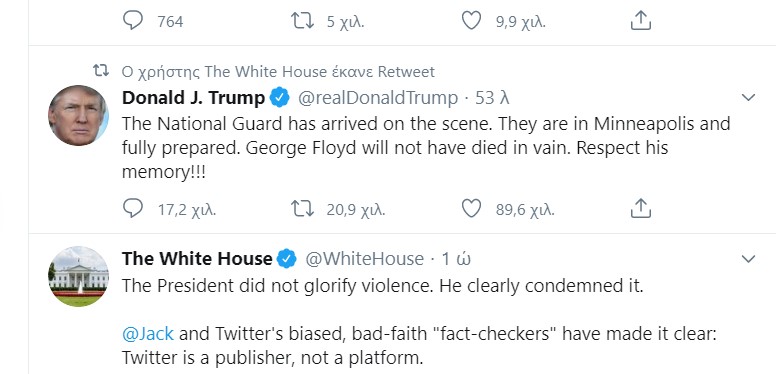Share the top tweet via upload icon
The height and width of the screenshot is (374, 777).
[x=640, y=20]
